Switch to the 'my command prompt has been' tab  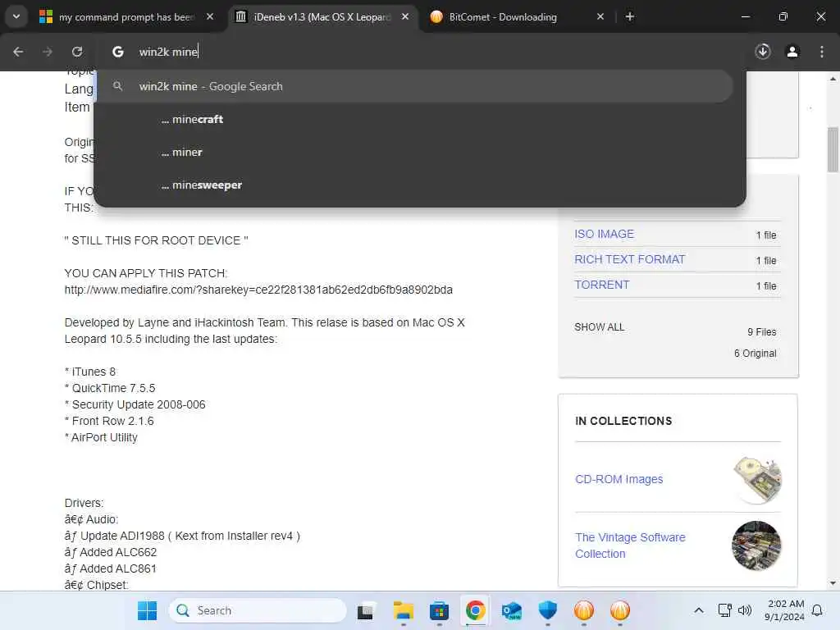point(126,17)
